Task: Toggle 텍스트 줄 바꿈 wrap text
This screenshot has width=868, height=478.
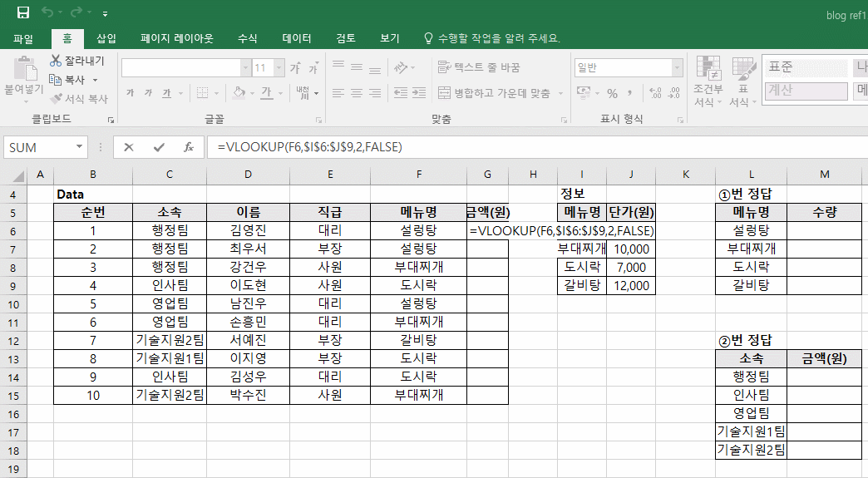Action: (479, 67)
